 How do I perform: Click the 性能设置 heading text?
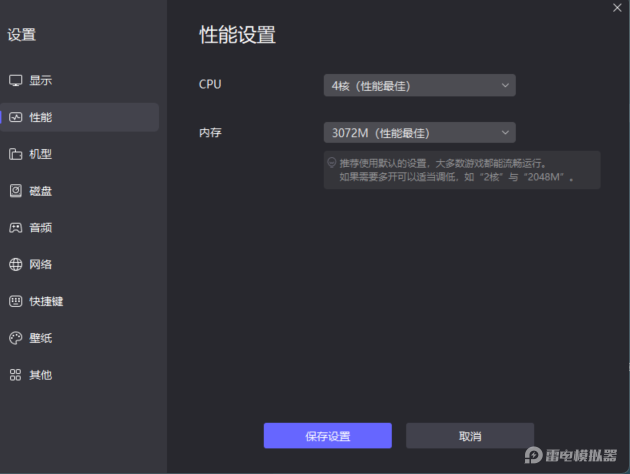point(237,35)
